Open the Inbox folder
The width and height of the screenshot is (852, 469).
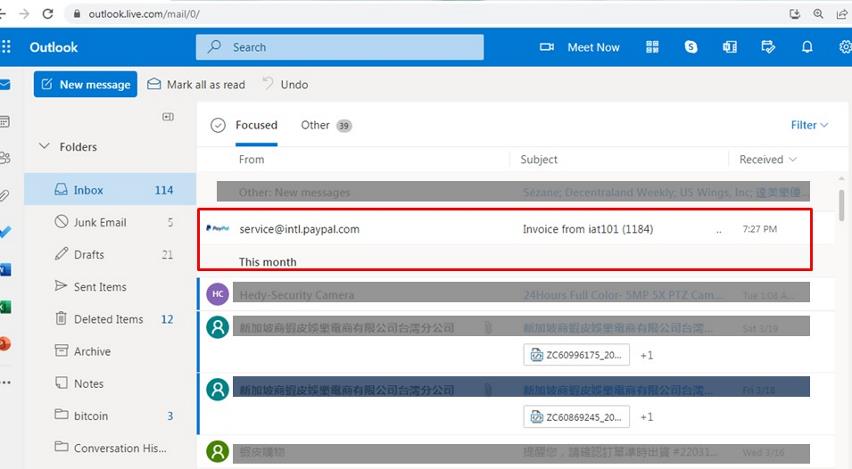pyautogui.click(x=110, y=190)
